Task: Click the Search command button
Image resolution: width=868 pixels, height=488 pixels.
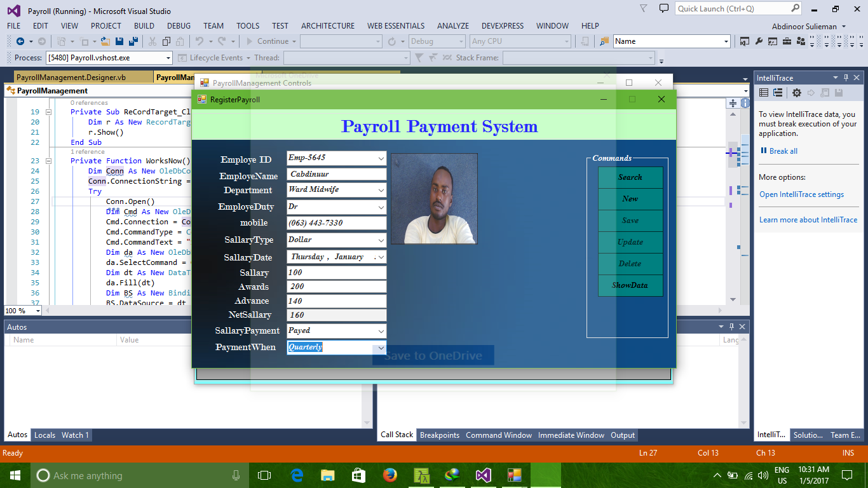Action: (x=630, y=177)
